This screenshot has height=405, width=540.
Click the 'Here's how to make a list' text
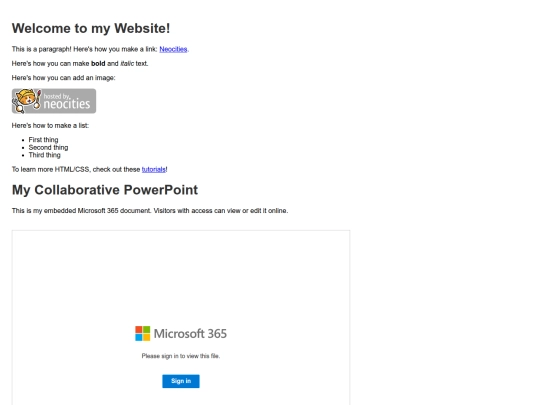click(x=50, y=125)
